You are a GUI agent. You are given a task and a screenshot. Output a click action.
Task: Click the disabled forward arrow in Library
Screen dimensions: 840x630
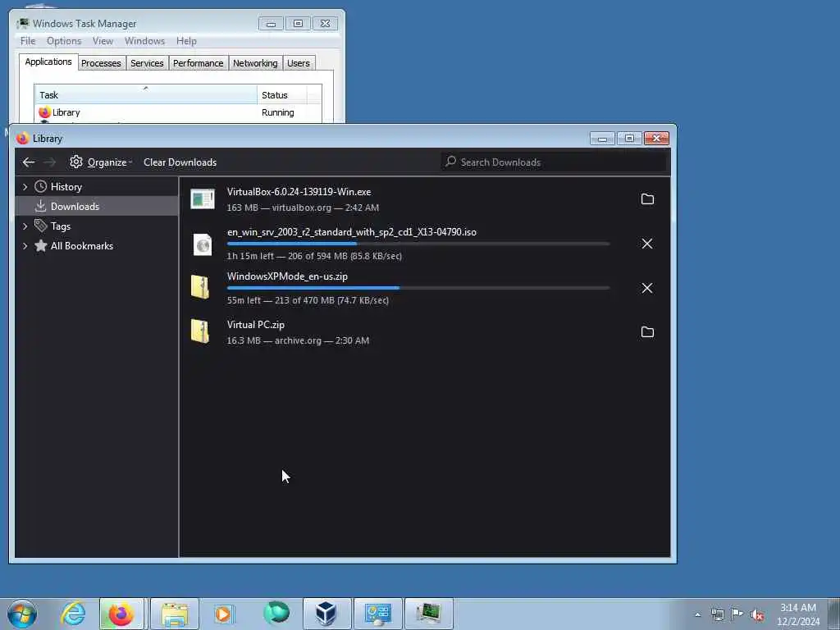click(50, 162)
